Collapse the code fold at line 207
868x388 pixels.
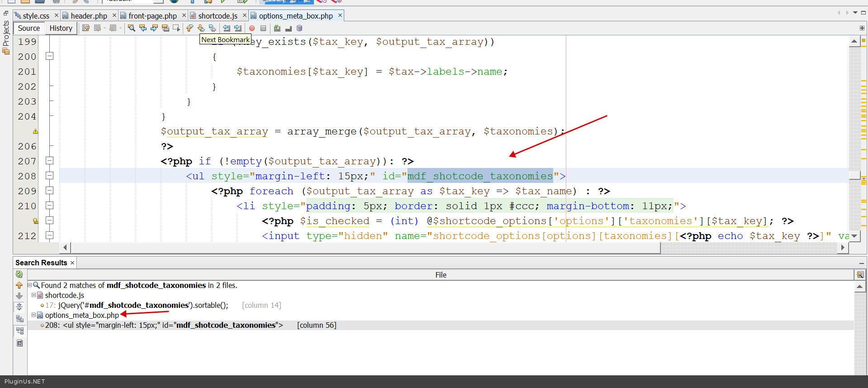[50, 161]
